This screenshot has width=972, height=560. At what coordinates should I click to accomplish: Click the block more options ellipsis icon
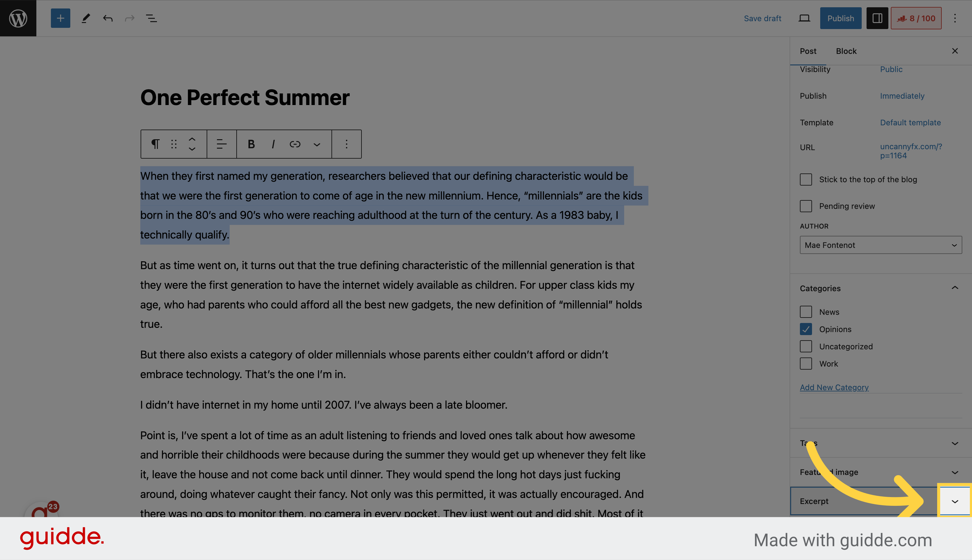point(347,143)
